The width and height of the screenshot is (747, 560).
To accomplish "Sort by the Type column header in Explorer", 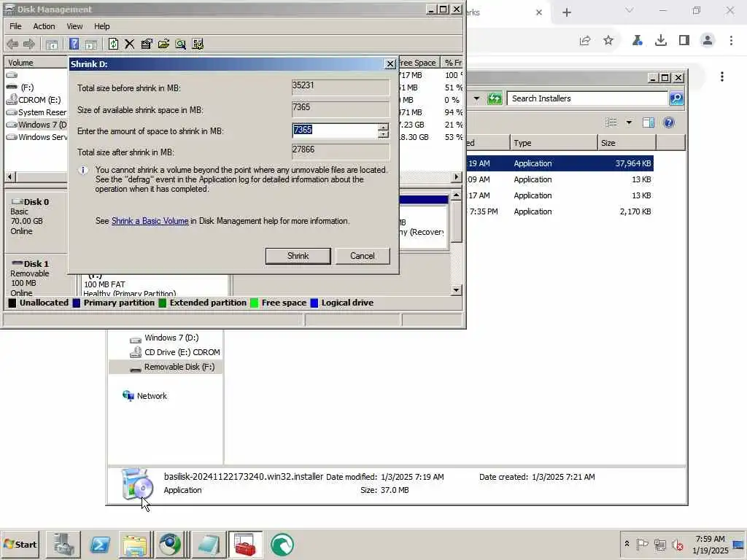I will tap(554, 143).
